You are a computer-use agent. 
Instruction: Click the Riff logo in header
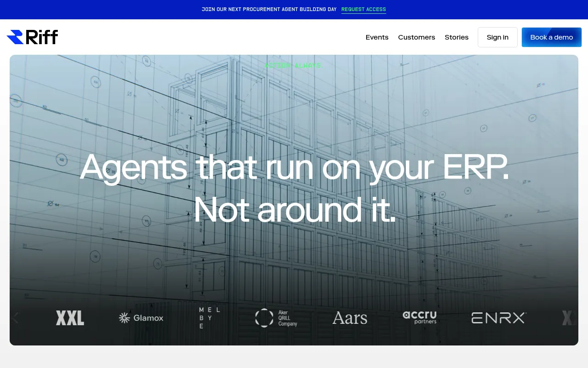click(32, 37)
